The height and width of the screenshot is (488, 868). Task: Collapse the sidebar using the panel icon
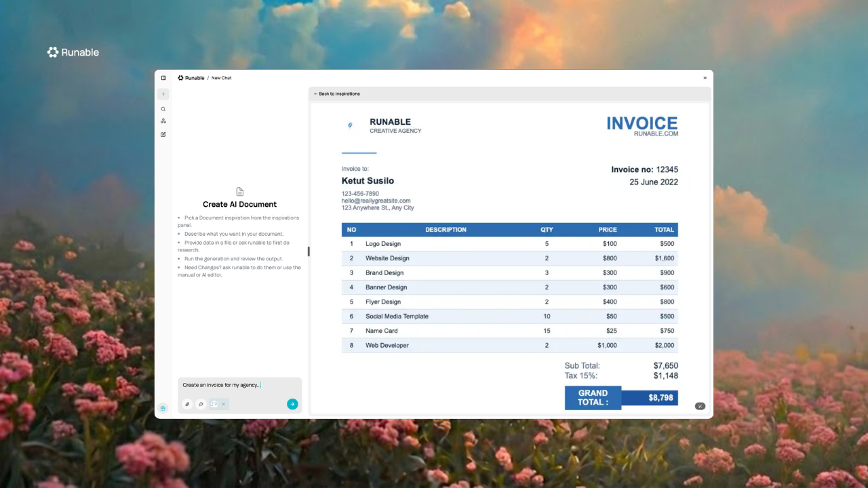coord(163,77)
